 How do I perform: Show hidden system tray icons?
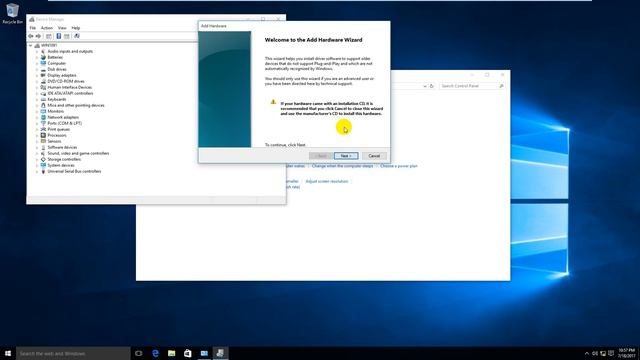pyautogui.click(x=587, y=353)
